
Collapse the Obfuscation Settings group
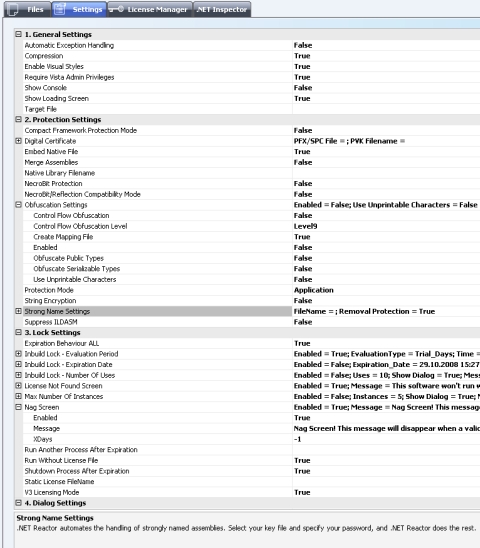click(19, 204)
